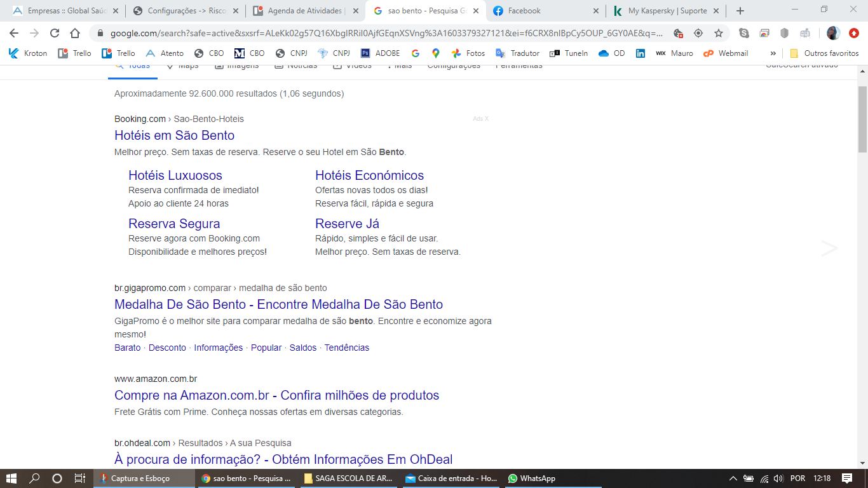Open Captura e Esboço in the taskbar

coord(146,478)
